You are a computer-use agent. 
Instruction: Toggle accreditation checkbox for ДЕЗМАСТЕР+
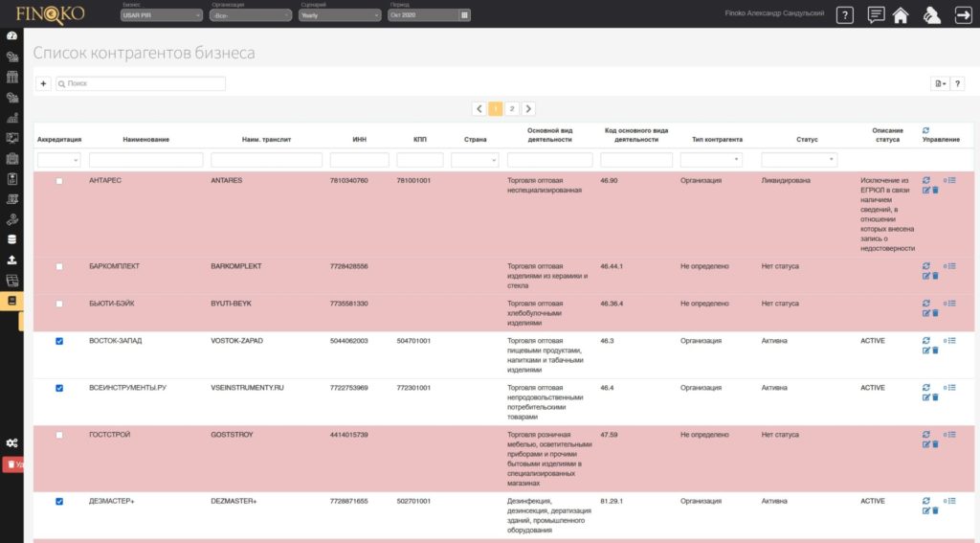click(59, 501)
